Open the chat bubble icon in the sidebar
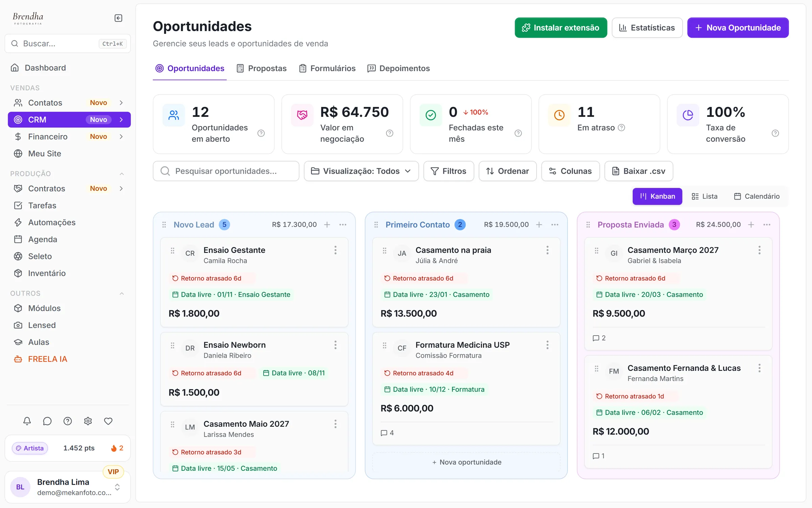This screenshot has width=812, height=508. tap(47, 421)
